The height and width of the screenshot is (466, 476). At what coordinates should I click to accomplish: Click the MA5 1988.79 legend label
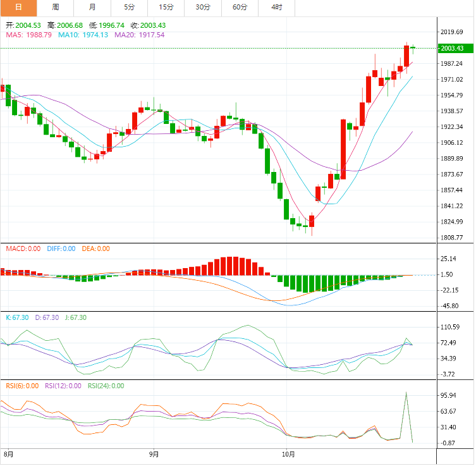pos(29,35)
